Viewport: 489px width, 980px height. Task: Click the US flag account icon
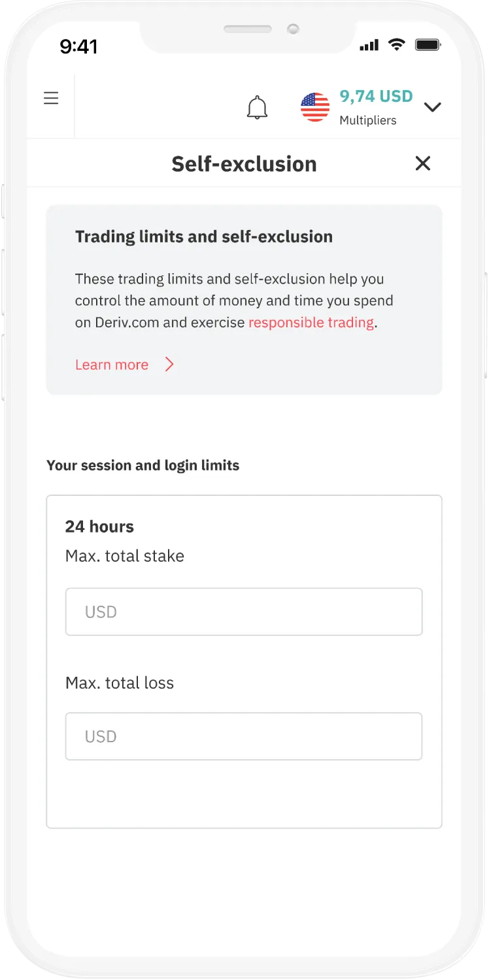315,106
